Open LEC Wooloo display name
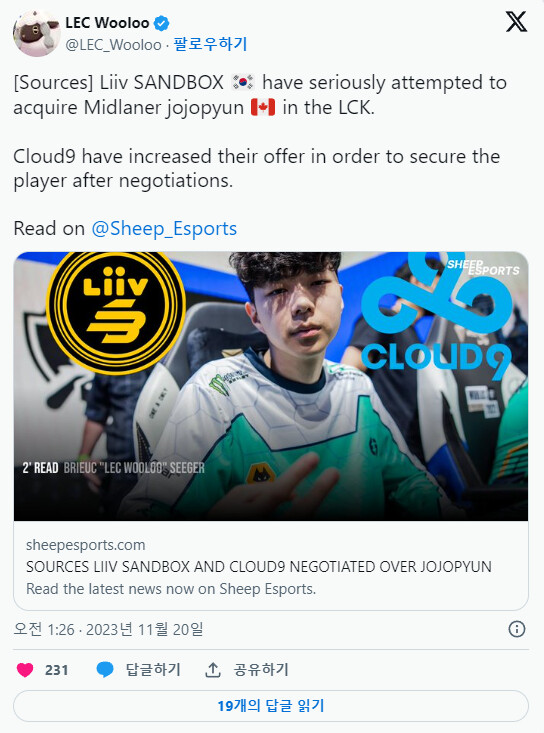Image resolution: width=544 pixels, height=733 pixels. (107, 23)
